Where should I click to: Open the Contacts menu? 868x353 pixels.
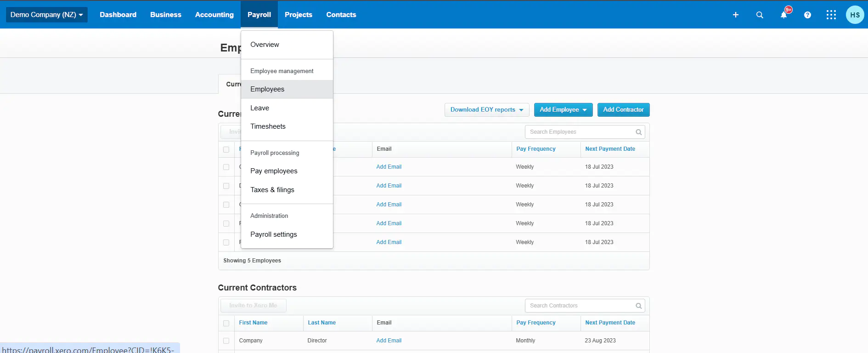pos(341,15)
